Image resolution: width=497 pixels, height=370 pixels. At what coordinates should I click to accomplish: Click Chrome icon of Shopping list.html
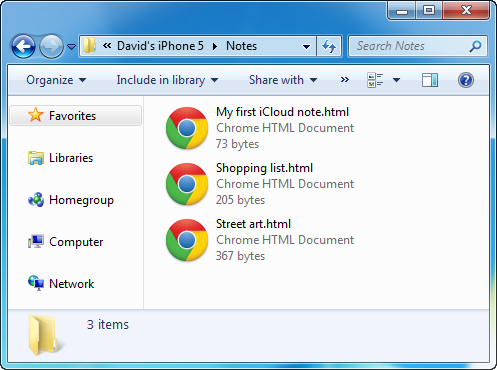coord(187,184)
